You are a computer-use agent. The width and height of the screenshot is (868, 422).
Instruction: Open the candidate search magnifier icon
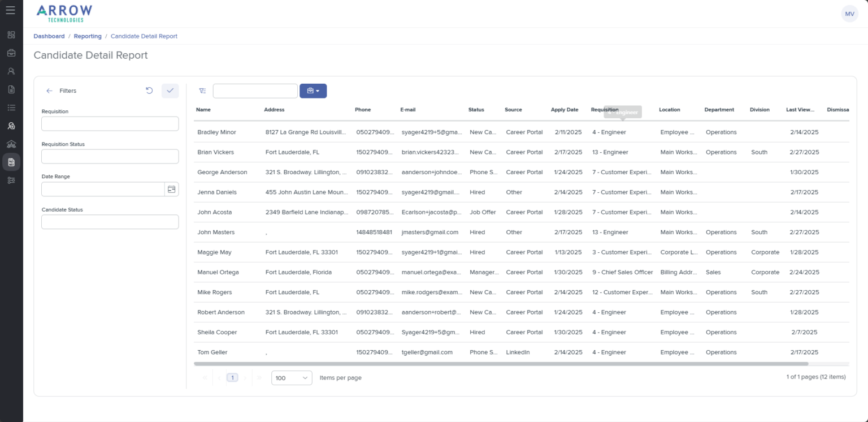click(11, 126)
